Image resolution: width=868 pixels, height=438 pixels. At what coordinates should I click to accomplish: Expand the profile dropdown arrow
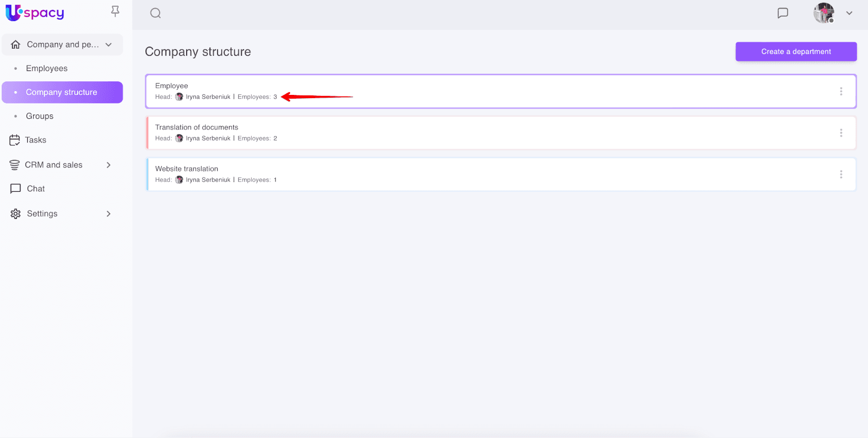tap(849, 13)
